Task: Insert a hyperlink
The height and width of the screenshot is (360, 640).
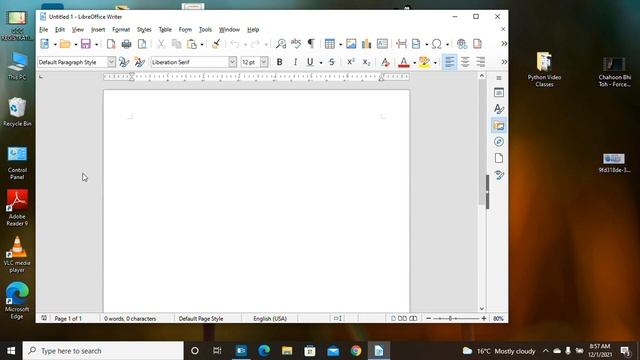Action: tap(462, 44)
